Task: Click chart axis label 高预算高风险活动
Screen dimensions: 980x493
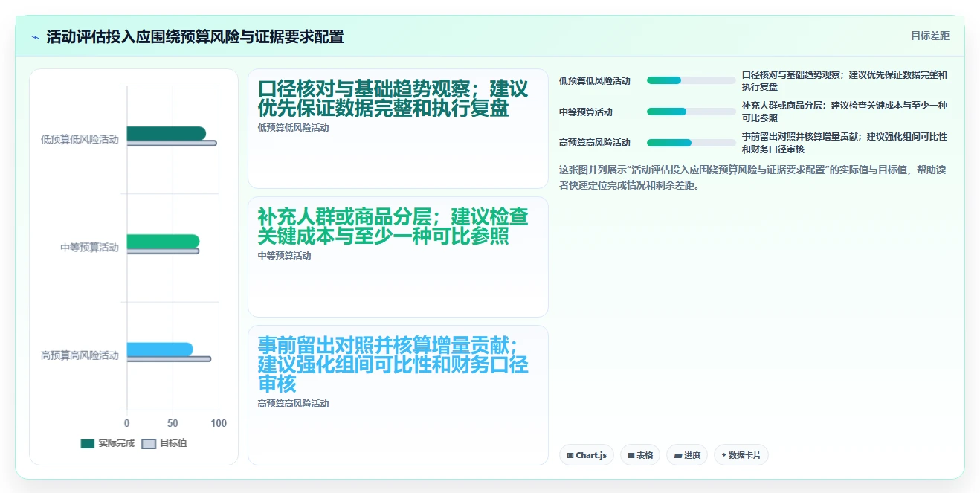Action: (80, 355)
